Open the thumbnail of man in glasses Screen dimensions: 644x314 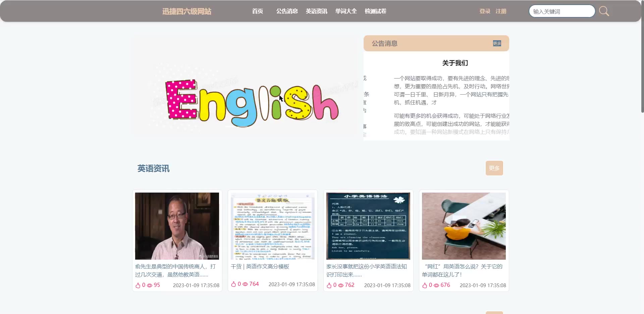click(x=177, y=226)
